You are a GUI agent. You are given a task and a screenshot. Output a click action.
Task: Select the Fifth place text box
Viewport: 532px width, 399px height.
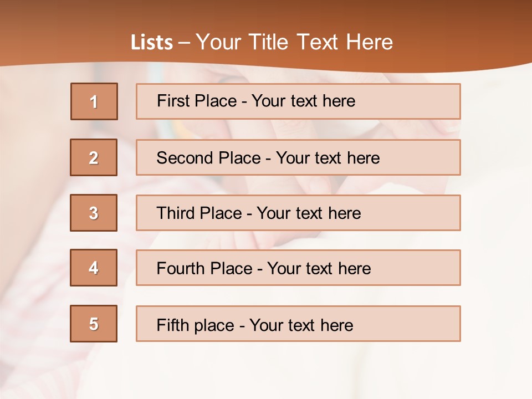[x=298, y=324]
